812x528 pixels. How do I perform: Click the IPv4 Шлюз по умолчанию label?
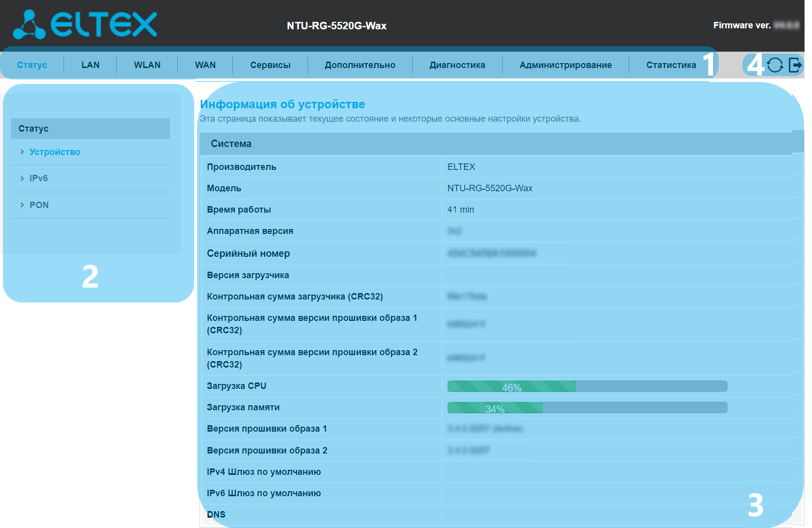(x=264, y=472)
